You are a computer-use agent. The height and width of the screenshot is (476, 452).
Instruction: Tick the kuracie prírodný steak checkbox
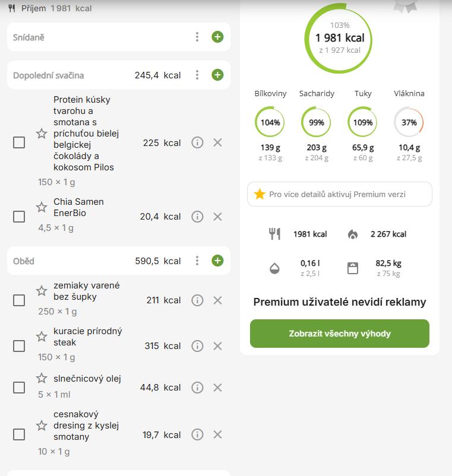tap(19, 346)
